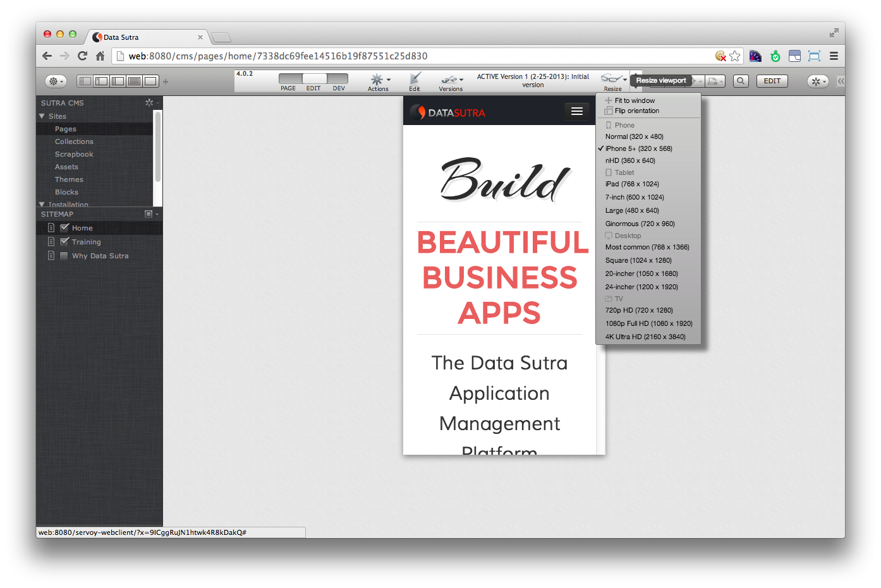Viewport: 881px width, 588px height.
Task: Click the magnifier search button
Action: click(x=741, y=81)
